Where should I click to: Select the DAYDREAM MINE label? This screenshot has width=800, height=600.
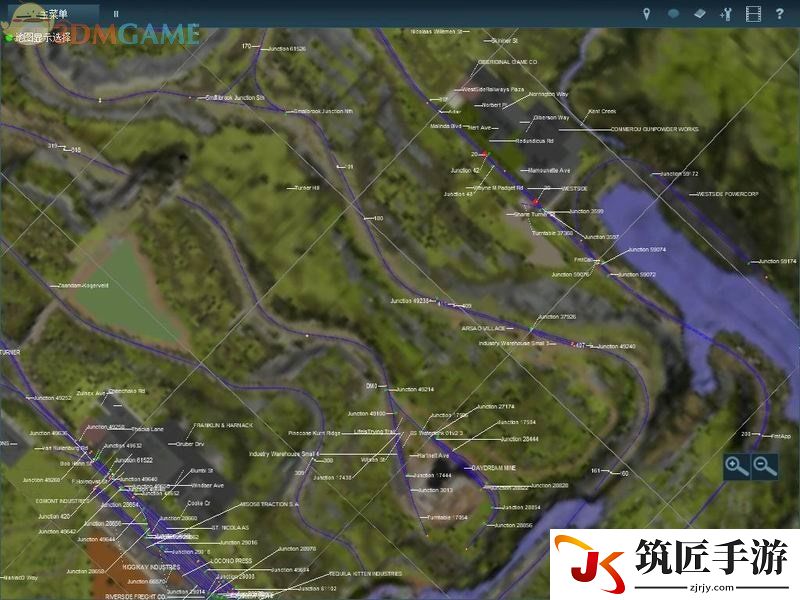493,468
